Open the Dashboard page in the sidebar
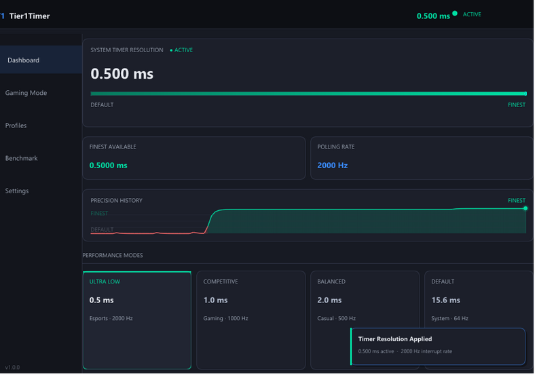The height and width of the screenshot is (392, 539). click(41, 60)
